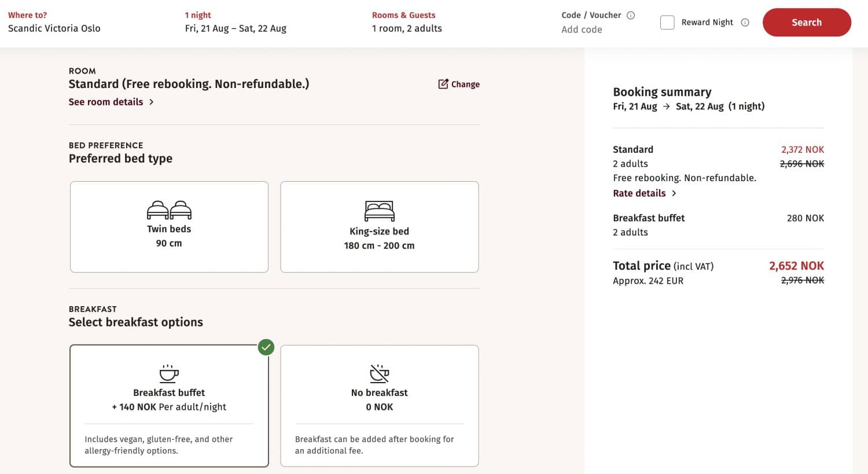Select the King-size bed option
This screenshot has width=868, height=474.
click(x=380, y=227)
